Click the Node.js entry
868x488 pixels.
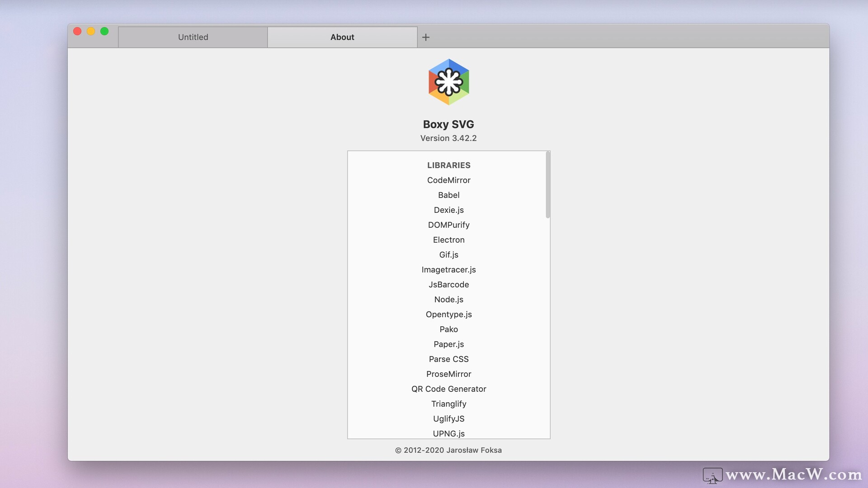(449, 300)
